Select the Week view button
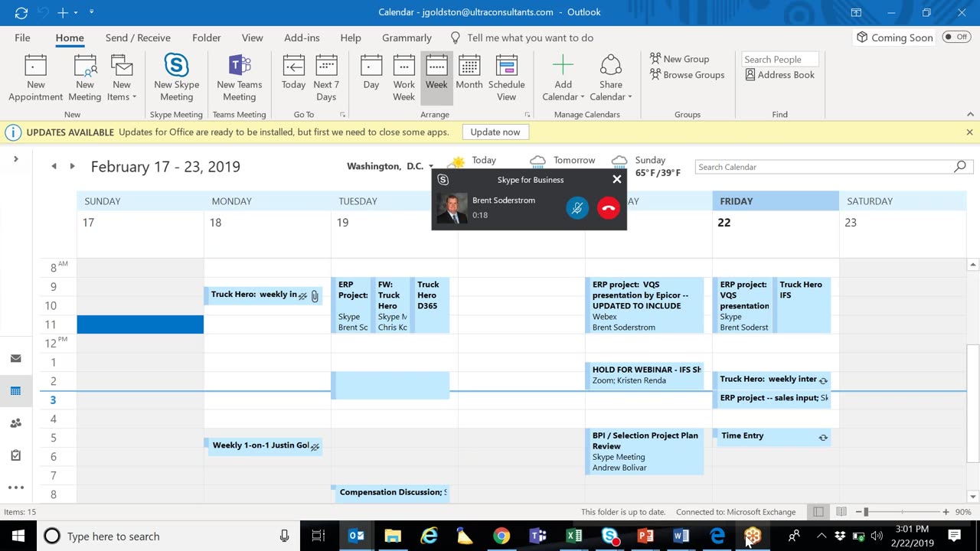Viewport: 980px width, 551px height. [x=436, y=78]
